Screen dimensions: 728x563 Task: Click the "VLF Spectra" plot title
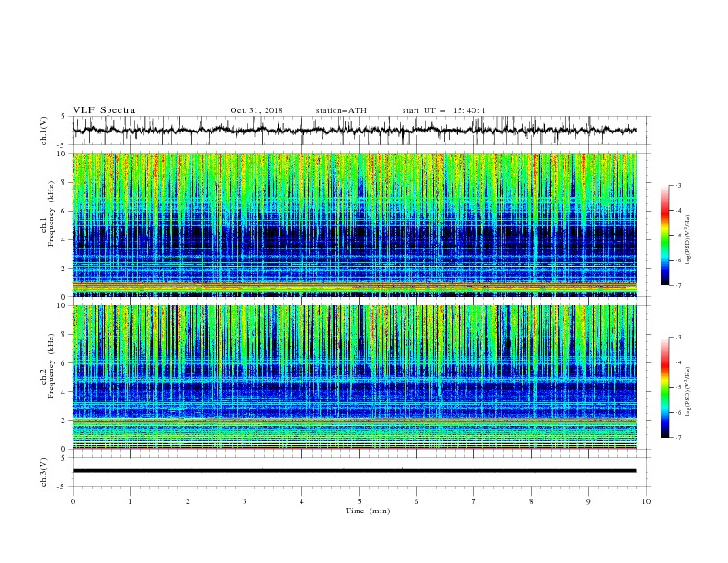click(x=104, y=110)
